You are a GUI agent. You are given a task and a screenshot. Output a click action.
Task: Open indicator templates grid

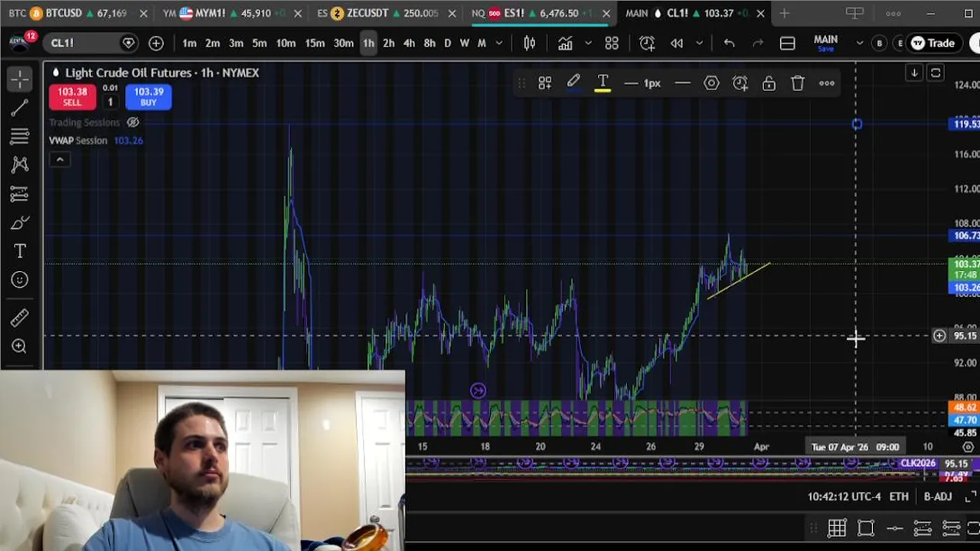pos(612,43)
